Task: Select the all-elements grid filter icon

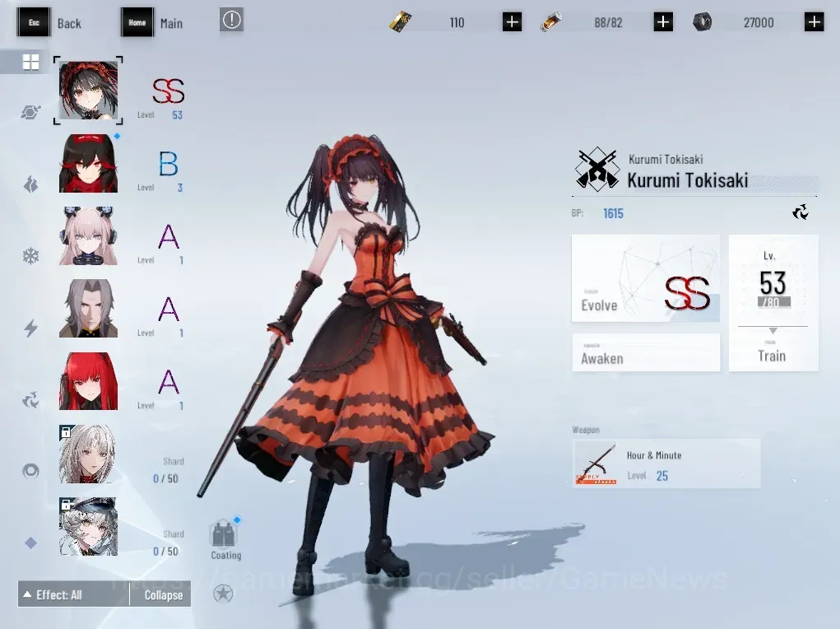Action: click(30, 63)
